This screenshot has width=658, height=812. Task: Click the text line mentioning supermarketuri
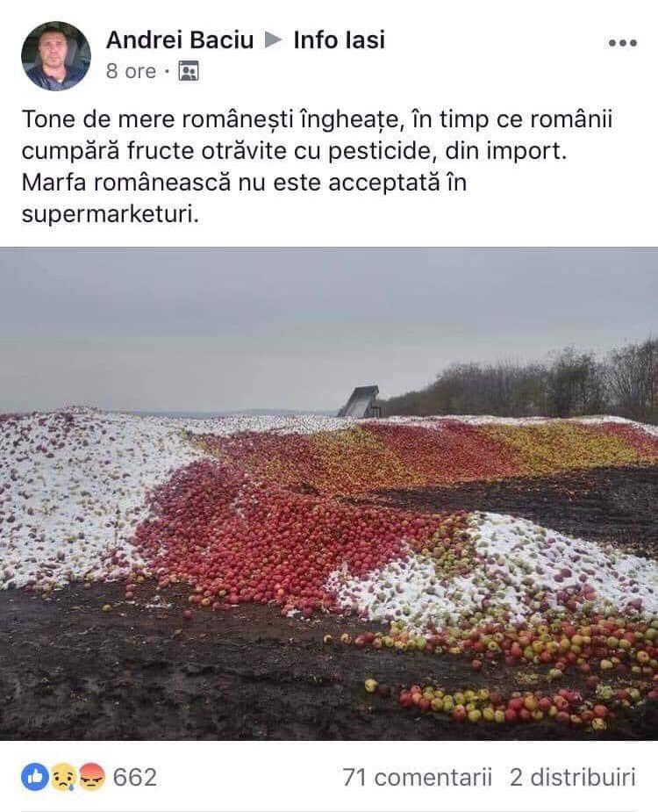click(x=111, y=213)
